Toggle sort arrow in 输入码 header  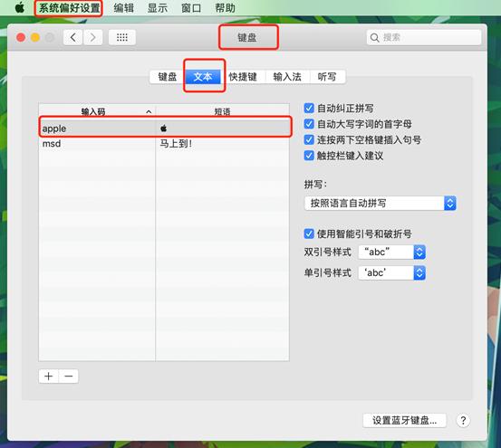tap(149, 111)
